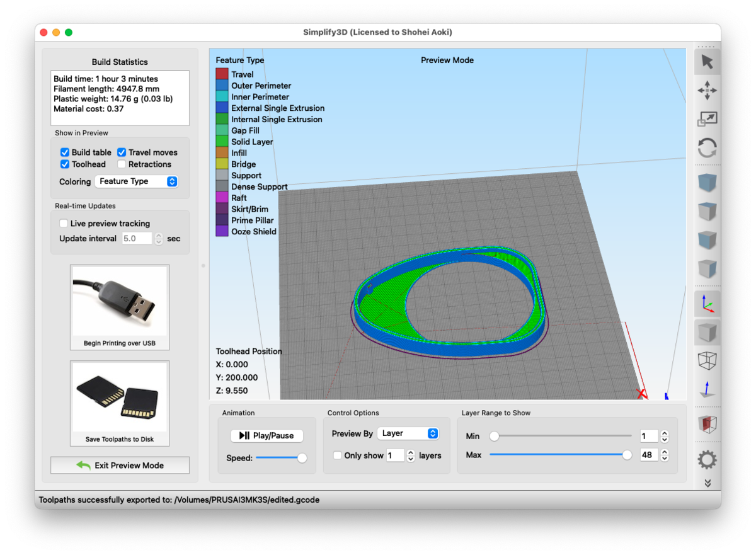
Task: Click the Min layer range slider
Action: click(x=561, y=435)
